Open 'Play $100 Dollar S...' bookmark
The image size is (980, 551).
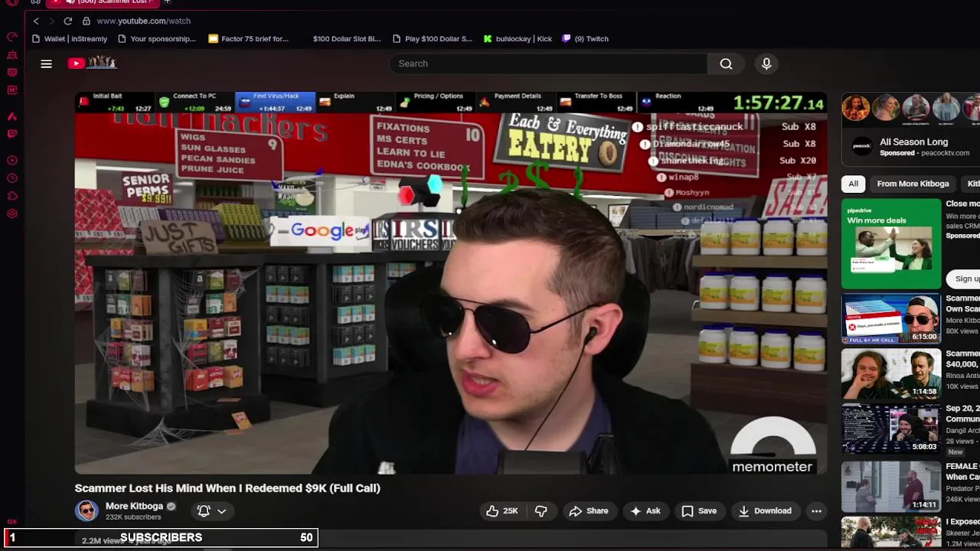(x=432, y=39)
